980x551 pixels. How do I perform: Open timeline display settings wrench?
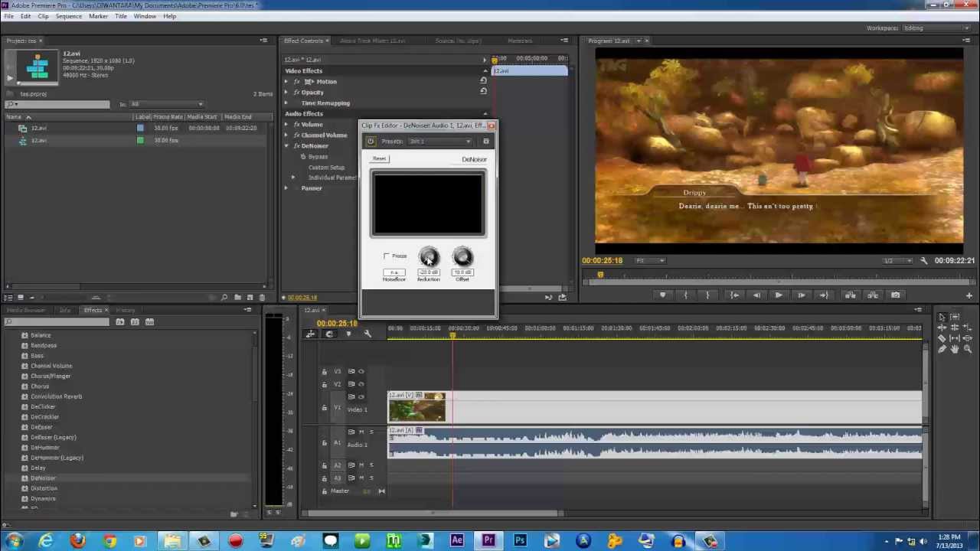coord(367,334)
